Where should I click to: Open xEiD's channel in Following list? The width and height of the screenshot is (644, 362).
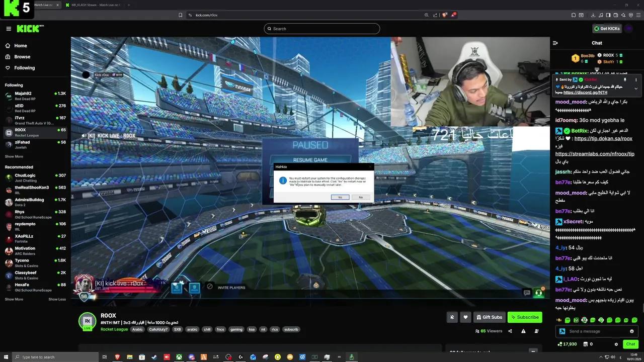[x=35, y=108]
